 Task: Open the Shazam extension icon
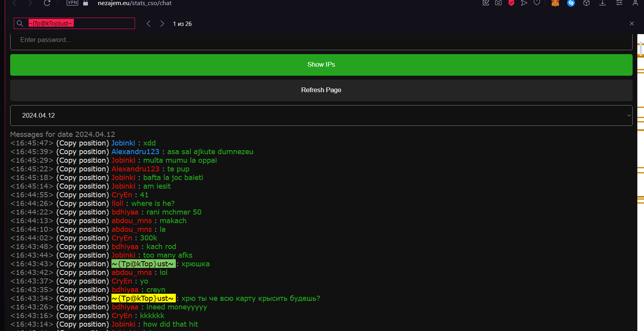[571, 3]
